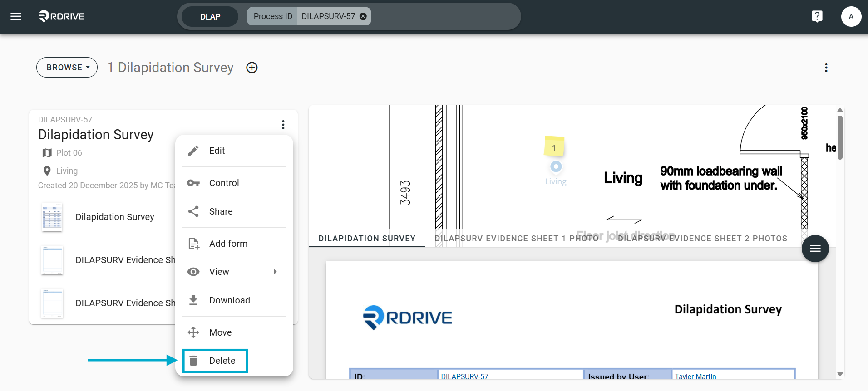Switch to the DILAPIDATION SURVEY tab
This screenshot has height=391, width=868.
(367, 238)
